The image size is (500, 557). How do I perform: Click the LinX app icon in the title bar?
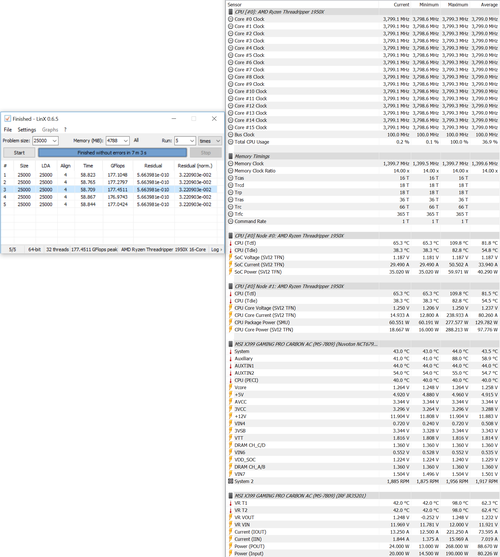point(7,119)
